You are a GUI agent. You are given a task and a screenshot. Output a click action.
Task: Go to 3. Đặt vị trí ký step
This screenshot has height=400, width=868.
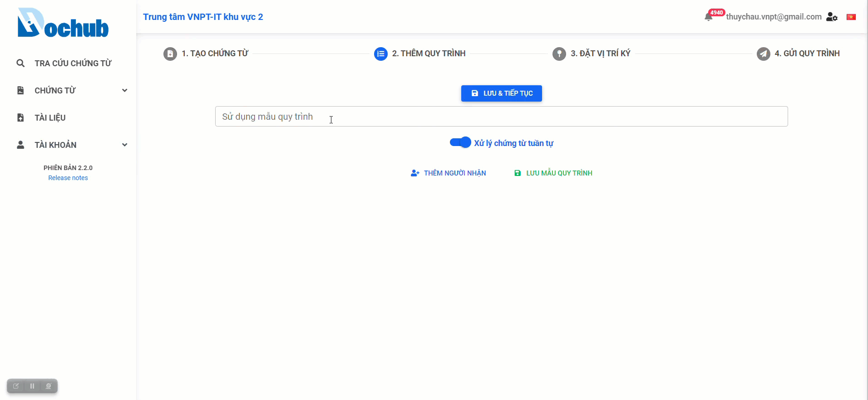pos(600,54)
